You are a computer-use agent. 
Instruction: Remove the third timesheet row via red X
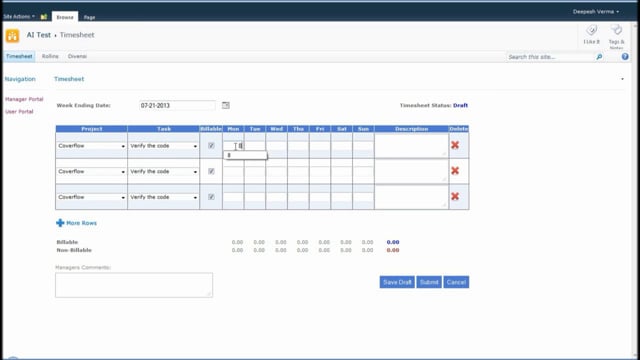point(455,196)
